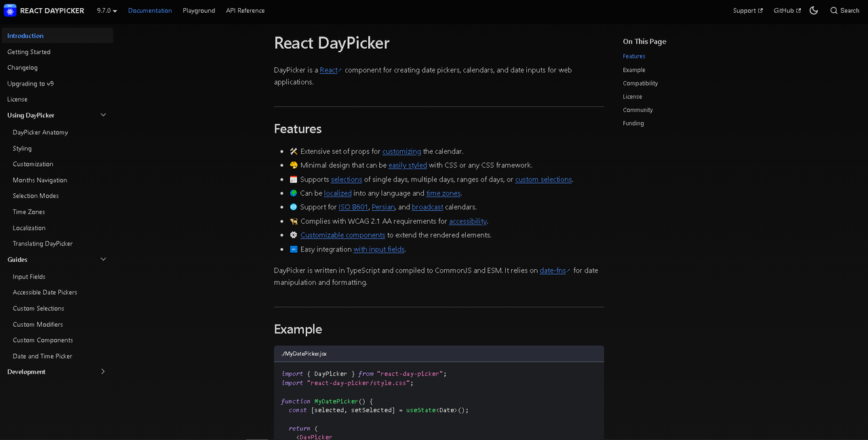Expand the Development section chevron
The height and width of the screenshot is (440, 868).
[103, 372]
